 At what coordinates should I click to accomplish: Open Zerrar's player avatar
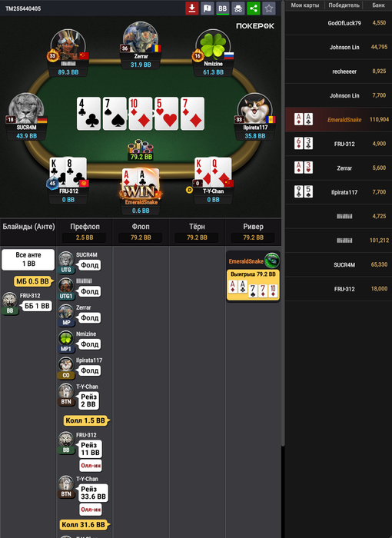click(x=141, y=38)
